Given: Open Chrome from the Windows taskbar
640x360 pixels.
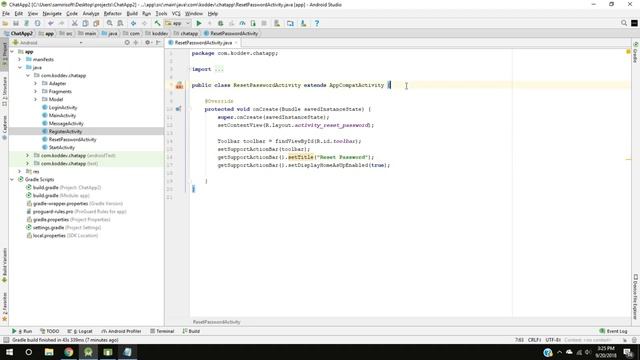Looking at the screenshot, I should pyautogui.click(x=69, y=352).
